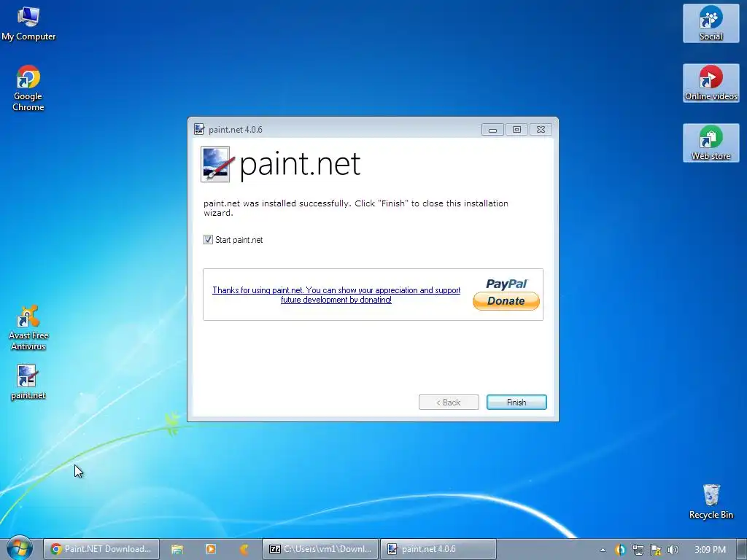The image size is (747, 560).
Task: Click the installer title bar icon
Action: 199,129
